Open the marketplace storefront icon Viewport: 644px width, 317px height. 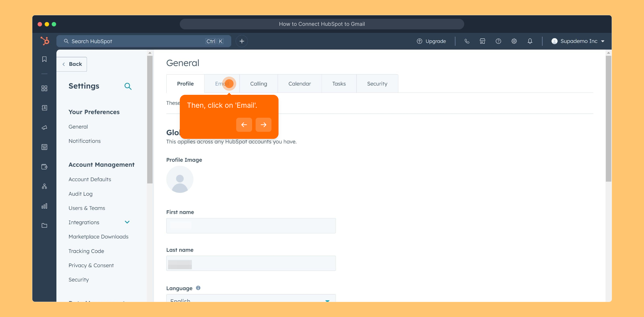pyautogui.click(x=482, y=41)
